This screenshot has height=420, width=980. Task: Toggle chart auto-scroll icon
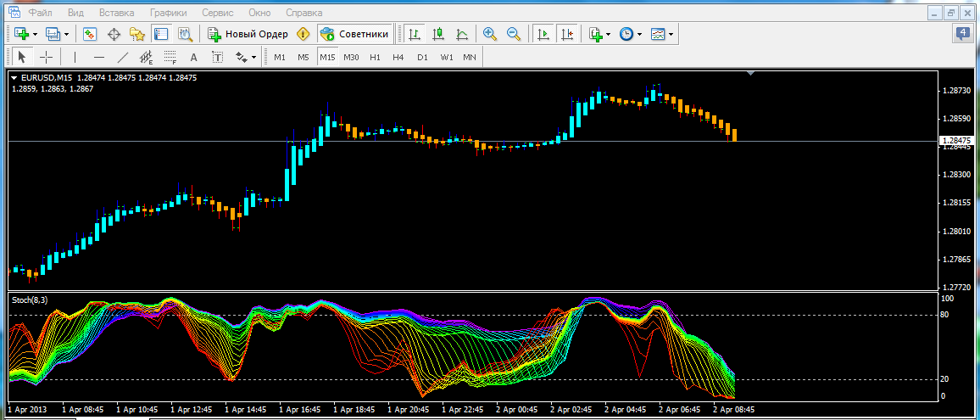(543, 34)
